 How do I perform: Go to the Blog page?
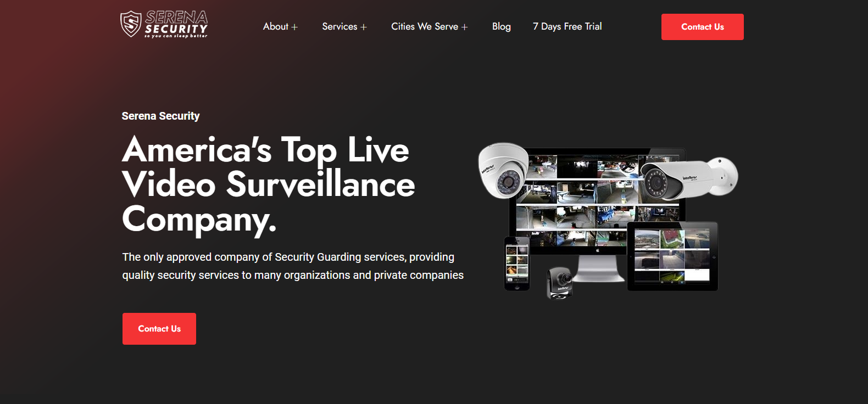pyautogui.click(x=502, y=26)
